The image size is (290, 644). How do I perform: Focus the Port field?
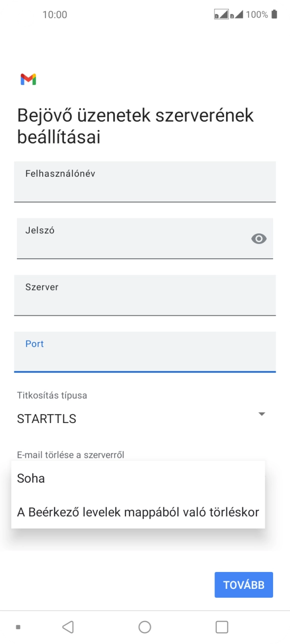[145, 352]
